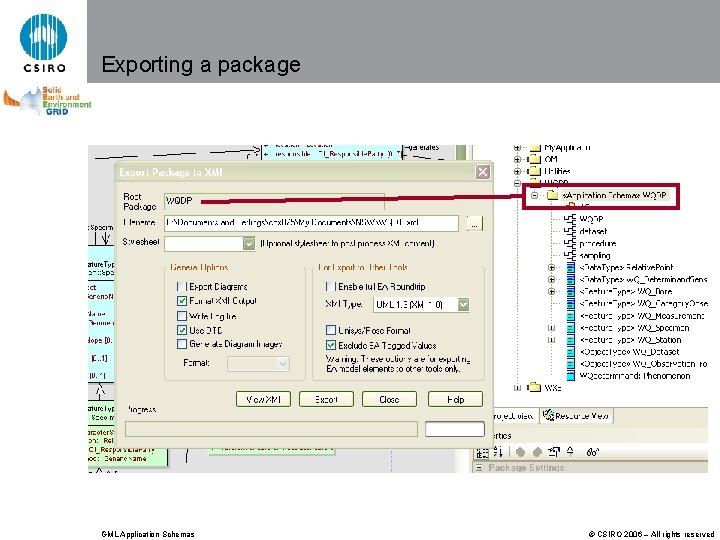Uncheck the Use DTD option
Screen dimensions: 720x540
pos(182,330)
